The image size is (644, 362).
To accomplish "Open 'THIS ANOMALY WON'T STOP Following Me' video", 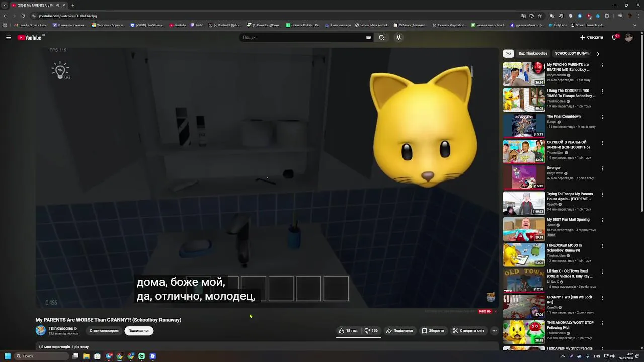I will coord(524,332).
